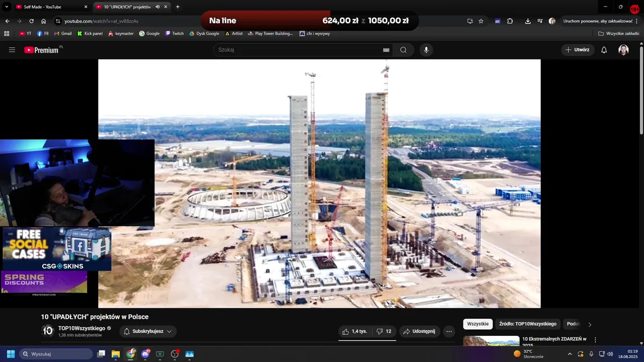Open Chrome three-dot menu beside update prompt
644x362 pixels.
(x=637, y=21)
